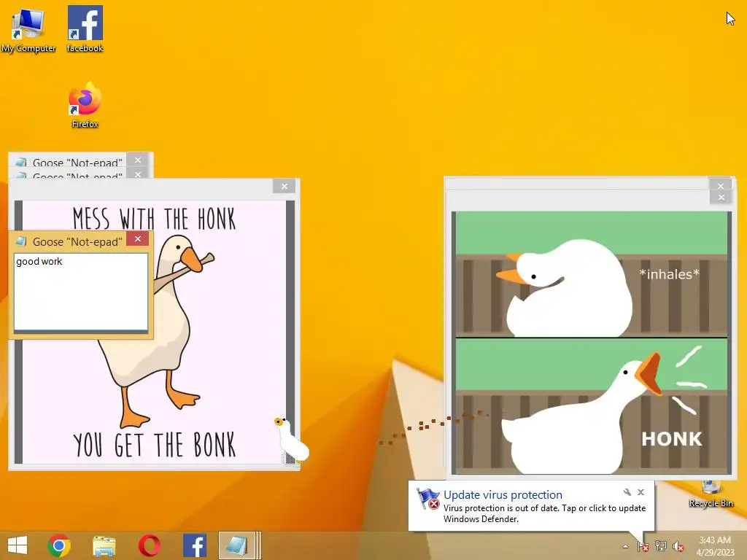This screenshot has width=747, height=560.
Task: Dismiss the virus protection notification
Action: pyautogui.click(x=641, y=492)
